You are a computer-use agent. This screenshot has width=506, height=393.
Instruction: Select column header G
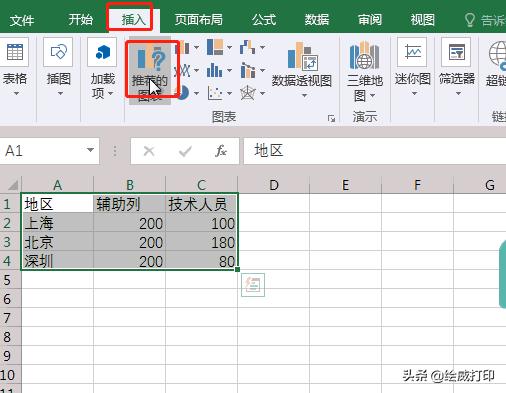[480, 185]
